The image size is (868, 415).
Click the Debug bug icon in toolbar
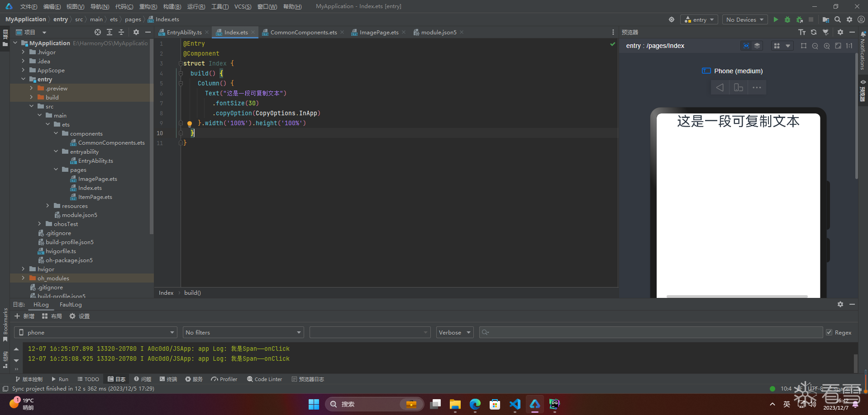pyautogui.click(x=787, y=19)
